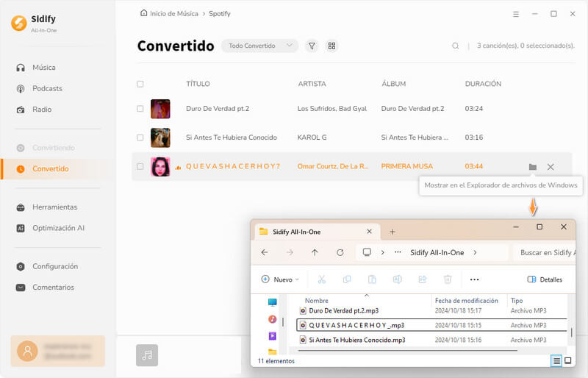Open the Radio section
The width and height of the screenshot is (588, 378).
point(34,110)
